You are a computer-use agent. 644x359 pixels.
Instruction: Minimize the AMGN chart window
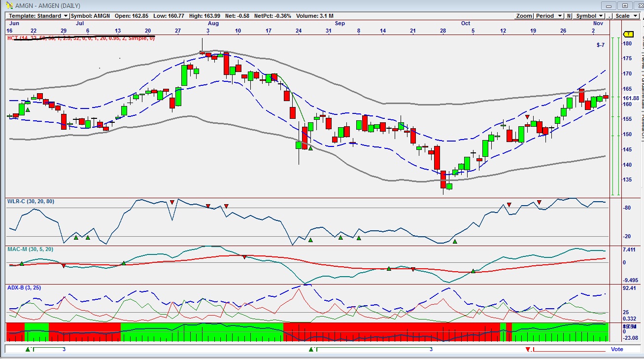tap(609, 5)
